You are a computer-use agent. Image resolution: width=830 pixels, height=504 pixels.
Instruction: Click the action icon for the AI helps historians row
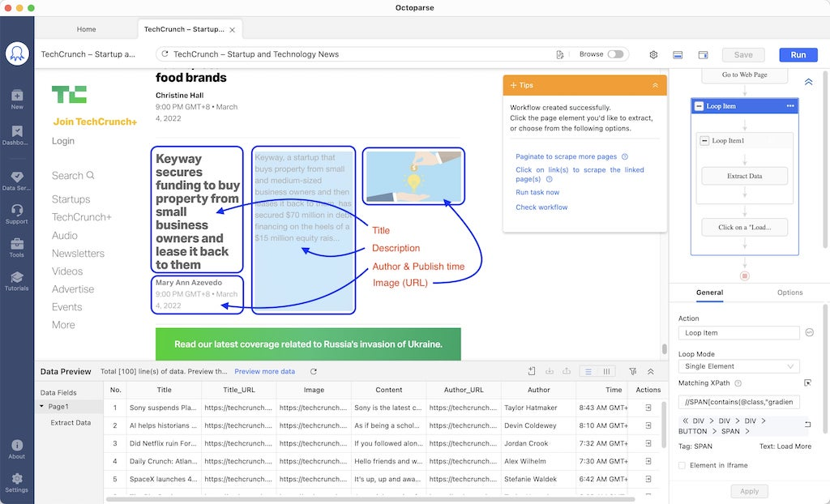pyautogui.click(x=648, y=425)
